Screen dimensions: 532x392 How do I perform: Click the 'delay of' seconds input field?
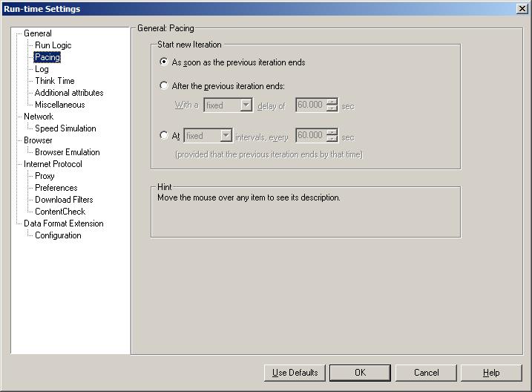coord(310,105)
